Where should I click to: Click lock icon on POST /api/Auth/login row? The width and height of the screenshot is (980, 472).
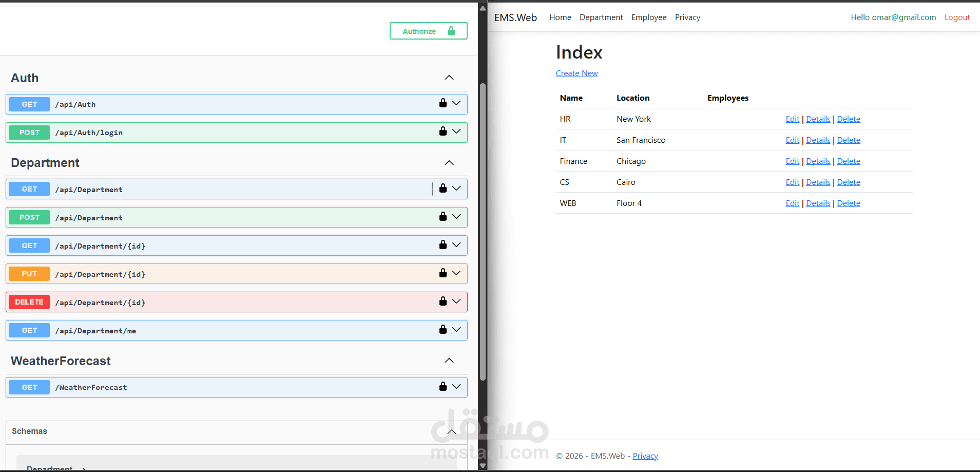click(x=443, y=131)
